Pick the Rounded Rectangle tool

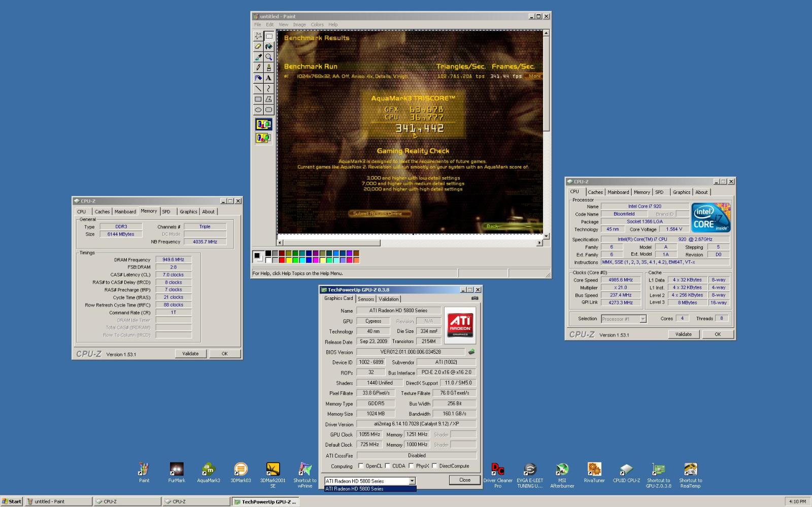(x=268, y=110)
